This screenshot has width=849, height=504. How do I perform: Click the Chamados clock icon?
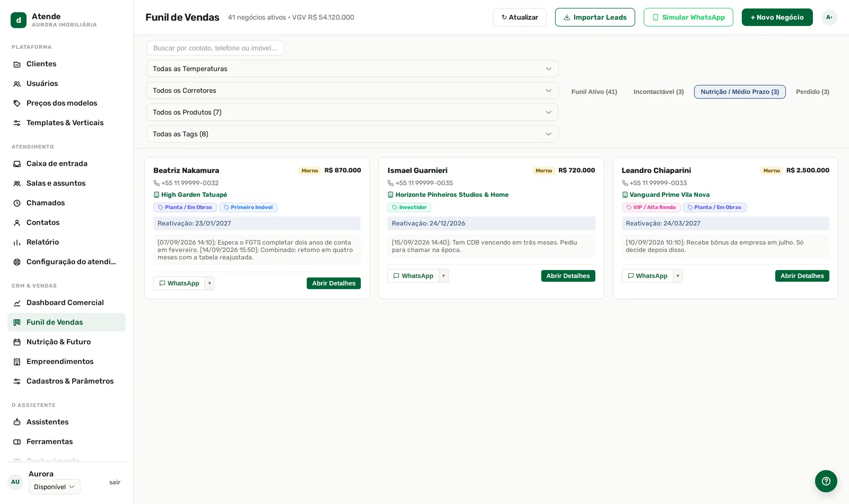17,203
